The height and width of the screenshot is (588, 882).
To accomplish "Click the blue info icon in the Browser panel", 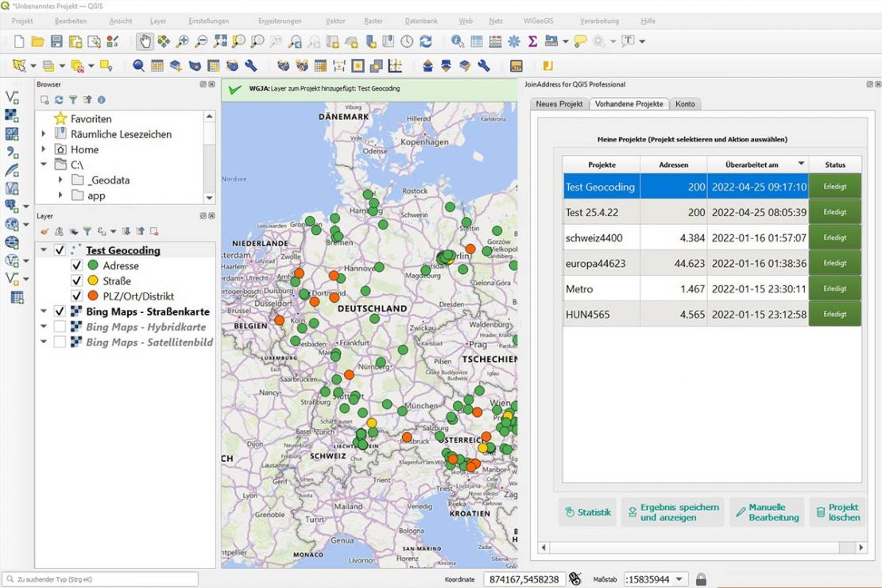I will pos(101,99).
